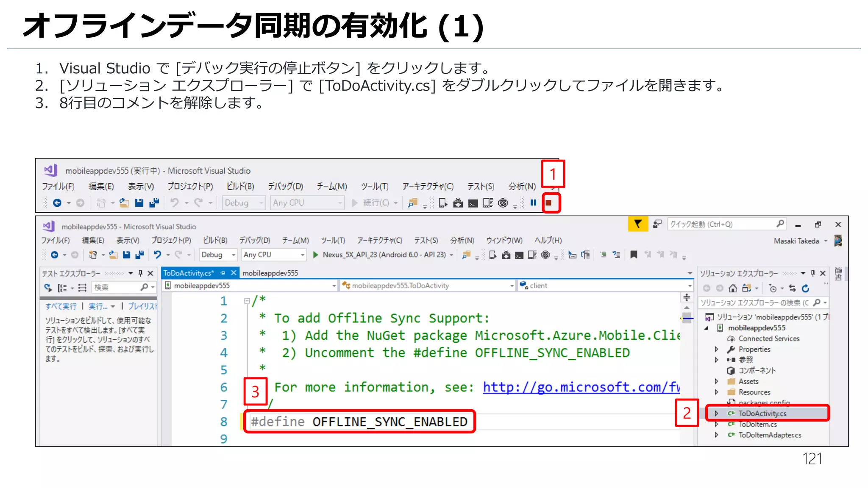Click the Open File icon in the lower toolbar
Image resolution: width=868 pixels, height=488 pixels.
click(x=113, y=255)
